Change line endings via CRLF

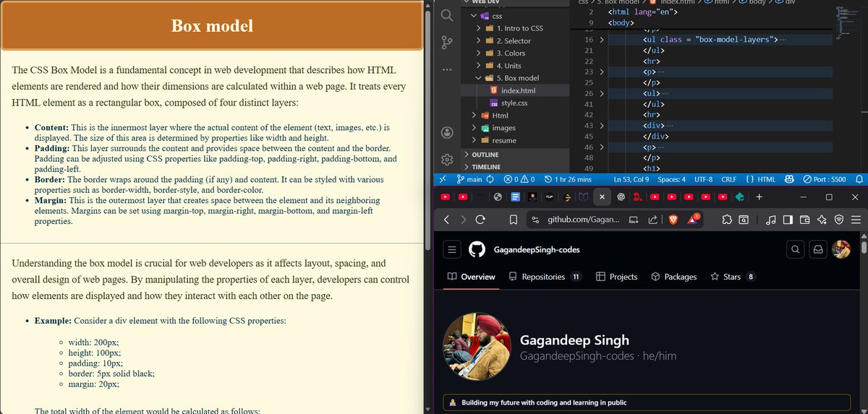click(728, 179)
